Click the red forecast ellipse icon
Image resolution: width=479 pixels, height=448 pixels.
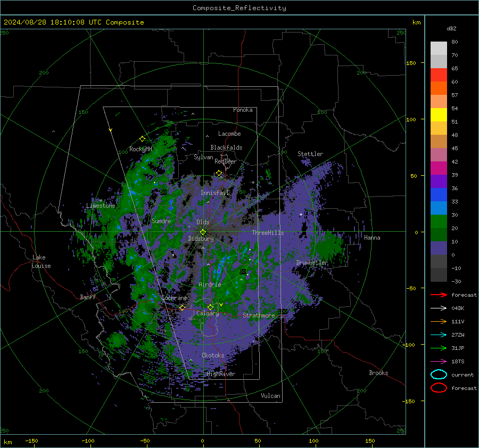(x=439, y=388)
